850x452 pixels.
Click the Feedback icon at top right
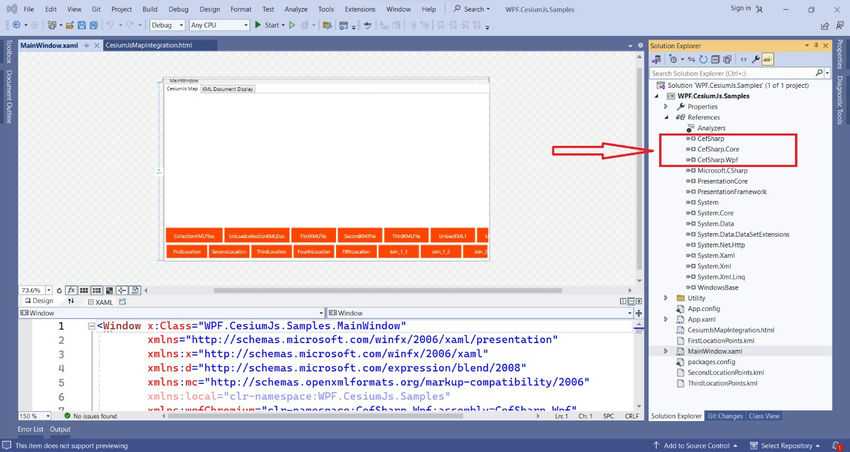(839, 25)
